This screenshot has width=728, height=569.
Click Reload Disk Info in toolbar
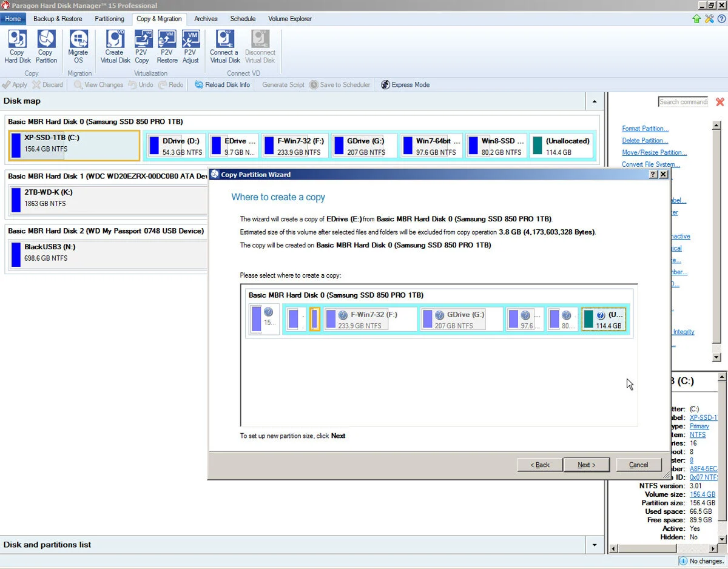point(222,85)
